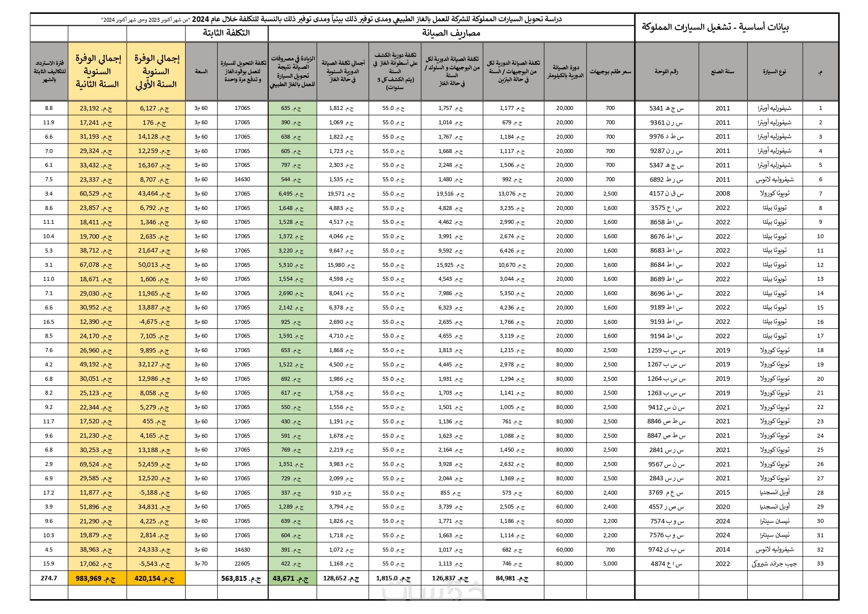Click the 'بيانات أساسية - تشغيل السيارات المملوكة' section header

tap(715, 27)
